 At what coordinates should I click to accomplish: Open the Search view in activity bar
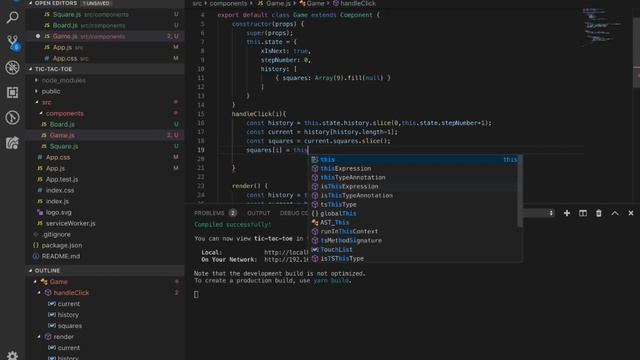[13, 17]
